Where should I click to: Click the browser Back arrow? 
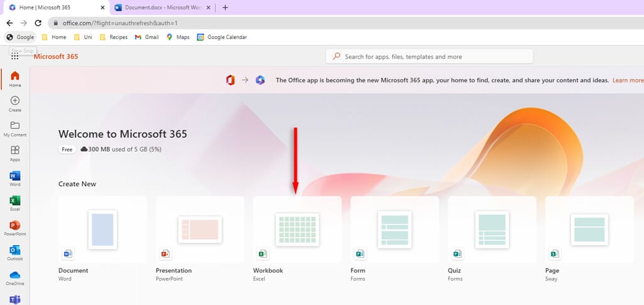[10, 23]
